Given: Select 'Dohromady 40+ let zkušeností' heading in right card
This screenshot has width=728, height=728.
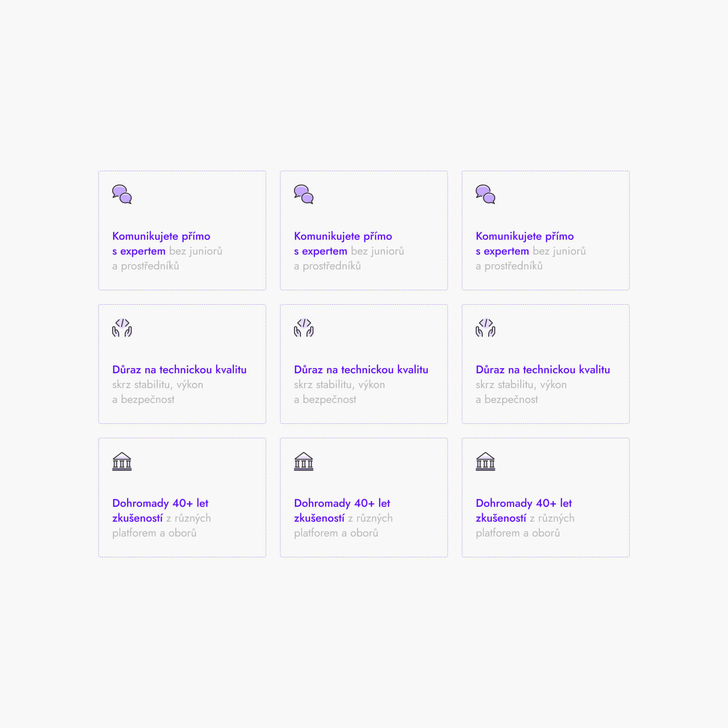Looking at the screenshot, I should pos(524,511).
